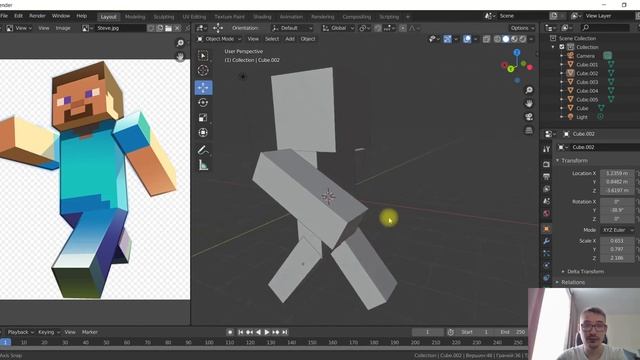
Task: Select the Transform tool
Action: pyautogui.click(x=203, y=133)
